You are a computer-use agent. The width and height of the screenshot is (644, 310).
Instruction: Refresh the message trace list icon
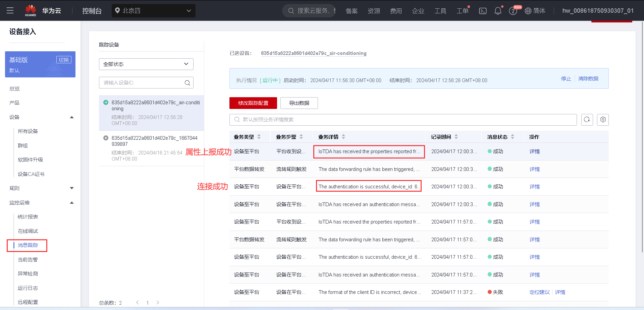[587, 120]
